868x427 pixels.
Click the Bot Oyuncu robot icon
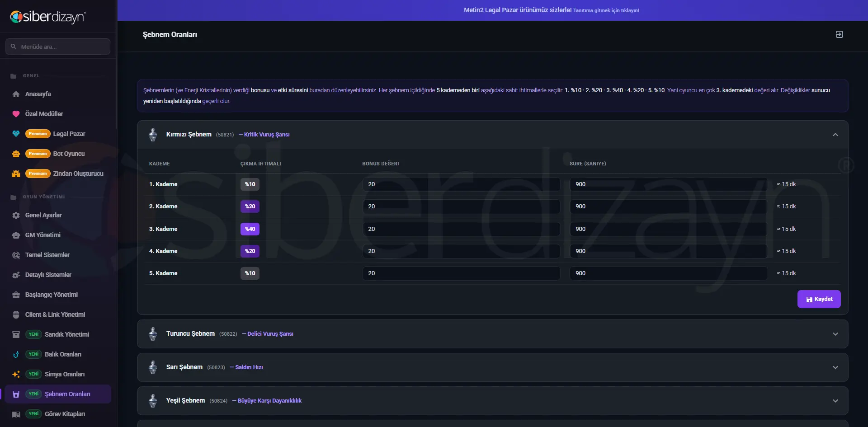pos(16,154)
